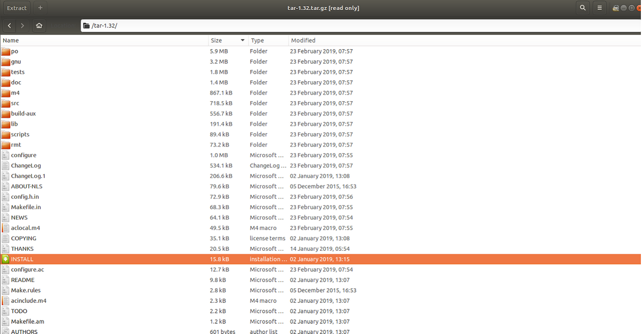Click the back navigation arrow

[9, 25]
